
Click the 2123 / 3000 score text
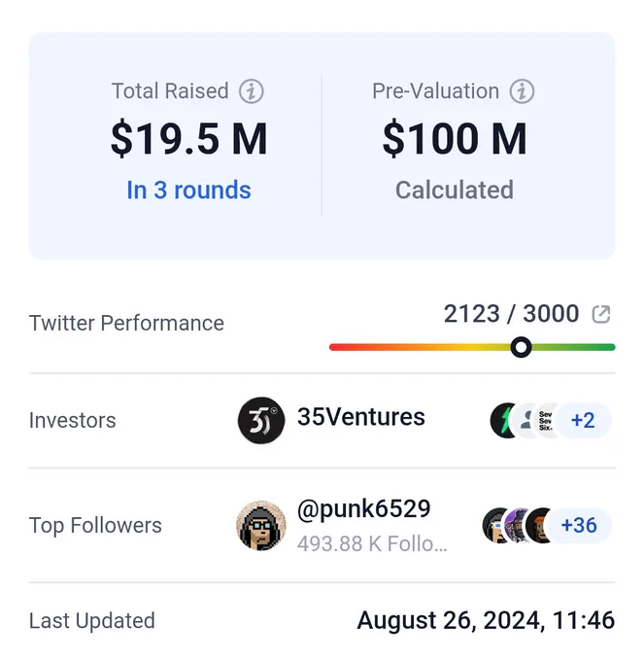[511, 314]
